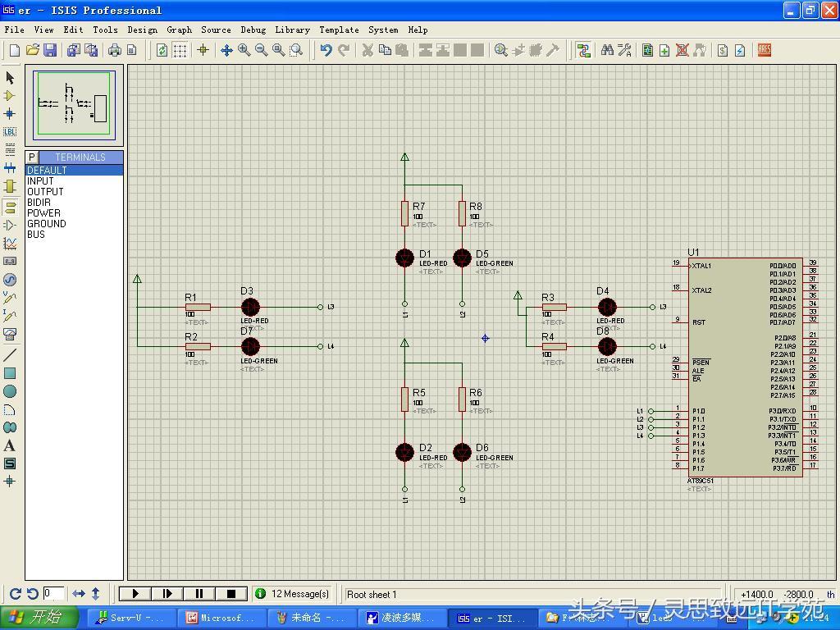840x630 pixels.
Task: Click the Zoom In magnifier
Action: pyautogui.click(x=244, y=50)
